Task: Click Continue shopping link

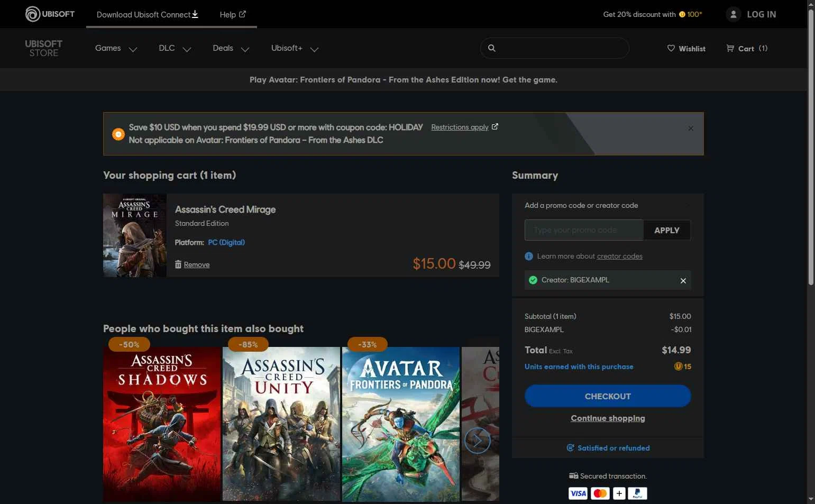Action: [x=608, y=418]
